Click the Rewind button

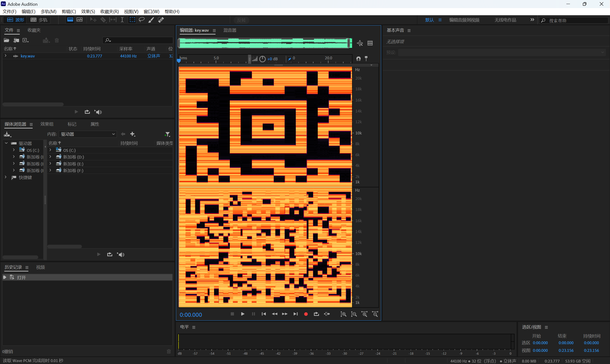(274, 314)
